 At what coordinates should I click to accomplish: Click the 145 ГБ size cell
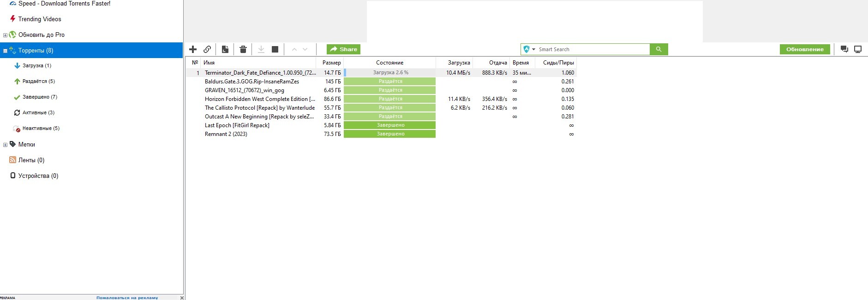pyautogui.click(x=333, y=82)
